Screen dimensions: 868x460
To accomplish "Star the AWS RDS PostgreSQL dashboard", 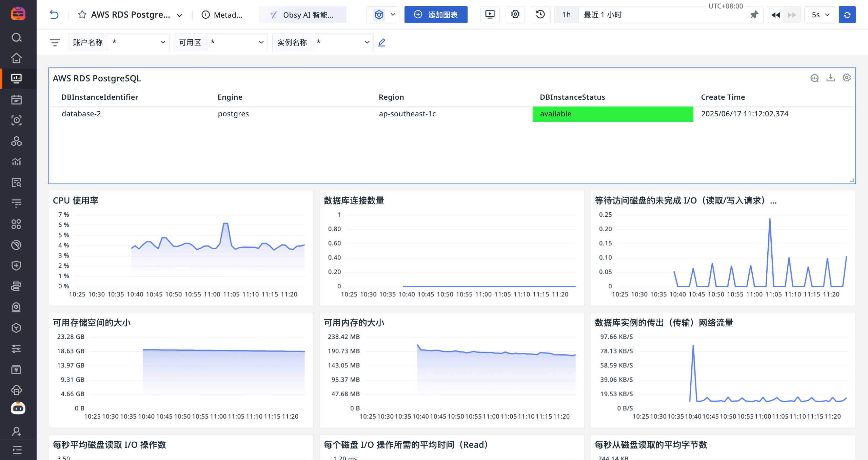I will pos(82,15).
